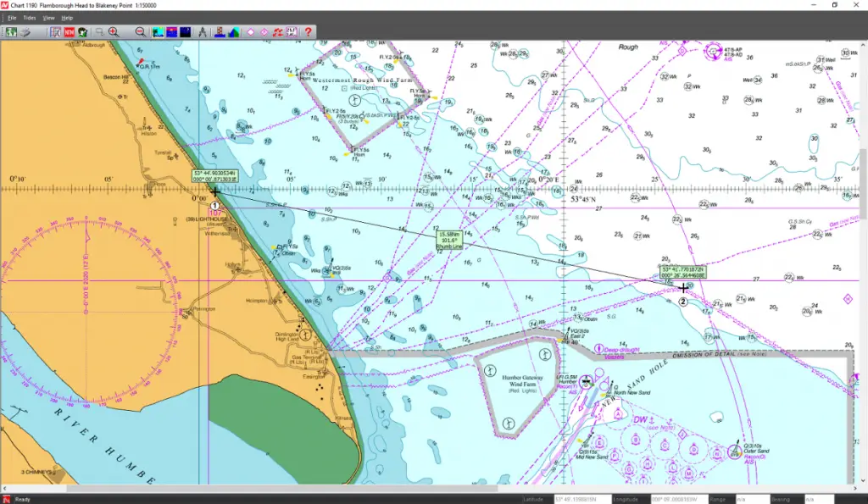Click the rhumb line distance label

[x=450, y=240]
